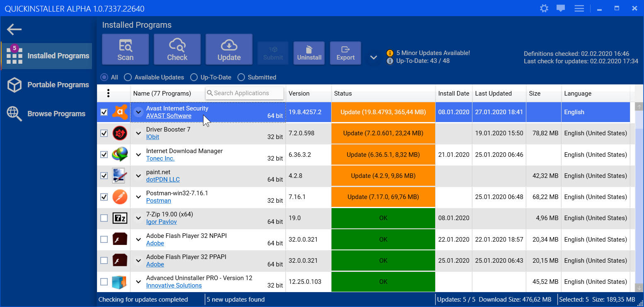Click the Adobe Flash Player PPAPI icon
The height and width of the screenshot is (307, 644).
[x=120, y=261]
